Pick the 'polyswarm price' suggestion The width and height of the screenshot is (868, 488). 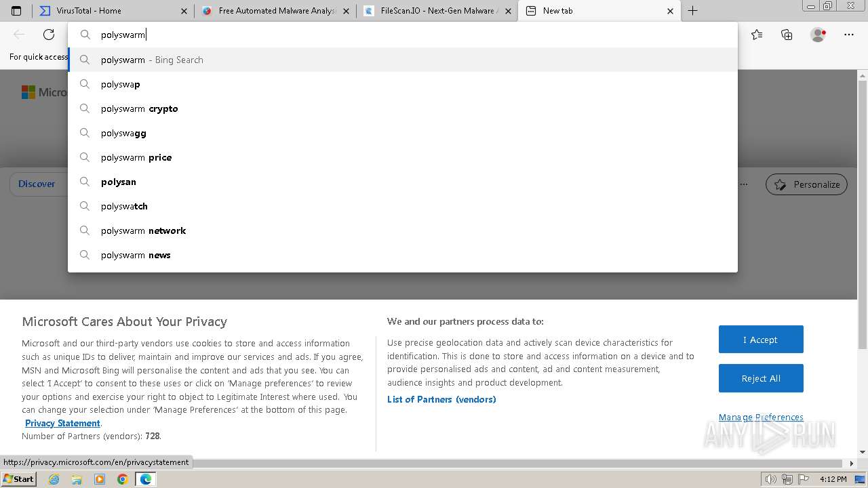tap(403, 157)
